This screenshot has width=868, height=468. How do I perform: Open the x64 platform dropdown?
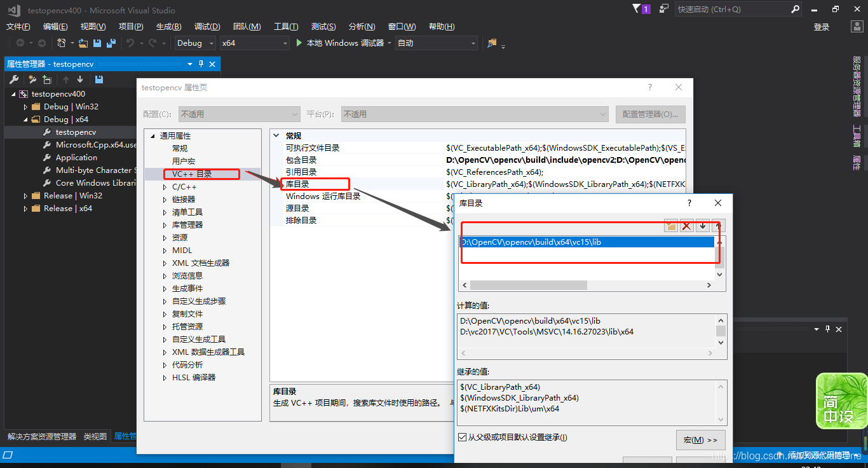click(254, 43)
